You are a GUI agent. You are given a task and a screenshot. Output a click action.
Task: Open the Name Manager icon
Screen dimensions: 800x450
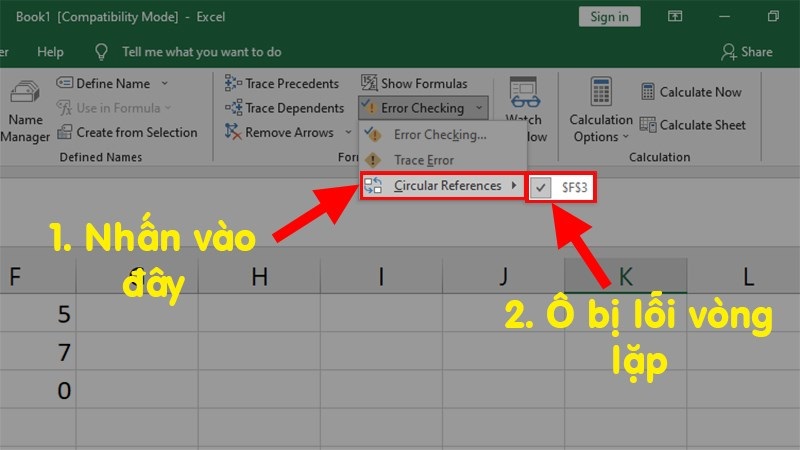pyautogui.click(x=25, y=92)
